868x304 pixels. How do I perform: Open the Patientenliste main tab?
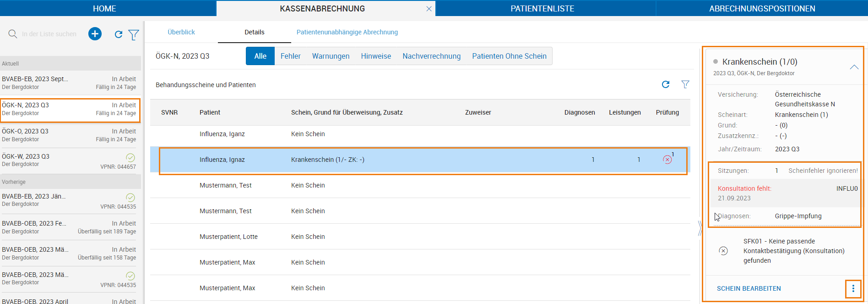542,9
